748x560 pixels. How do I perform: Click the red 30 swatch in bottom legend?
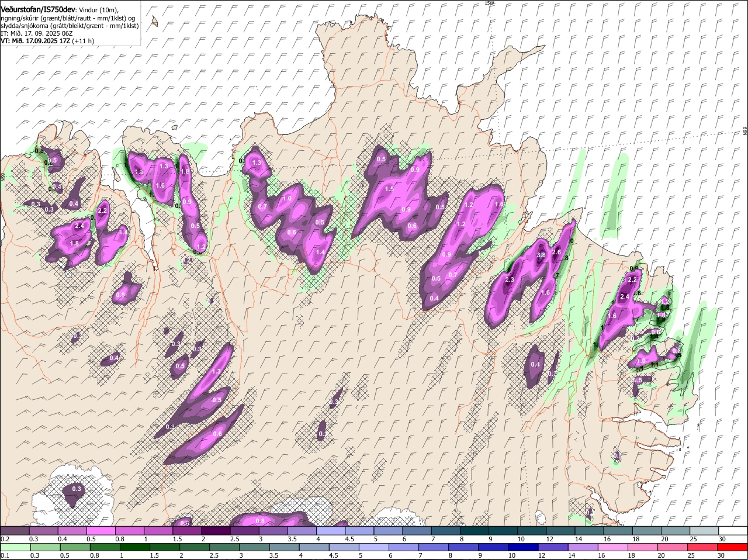[733, 547]
